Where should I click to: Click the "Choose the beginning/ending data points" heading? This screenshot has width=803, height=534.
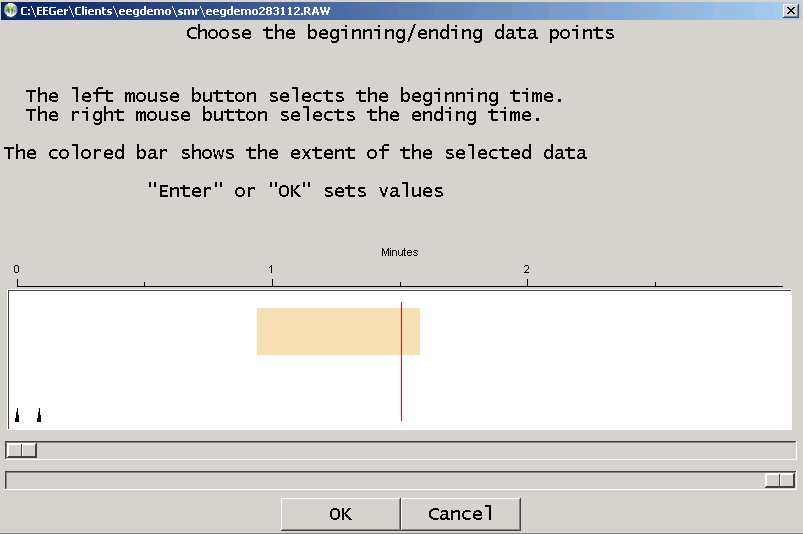pyautogui.click(x=400, y=33)
